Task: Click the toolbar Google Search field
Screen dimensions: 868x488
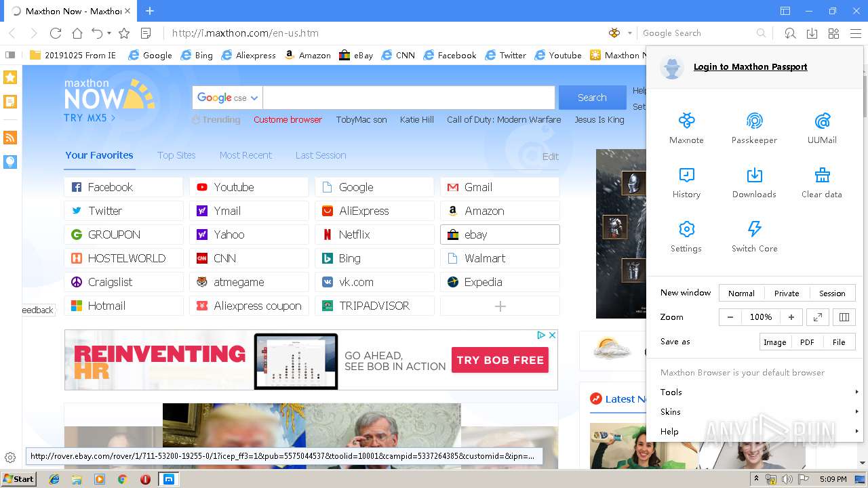Action: [x=696, y=33]
